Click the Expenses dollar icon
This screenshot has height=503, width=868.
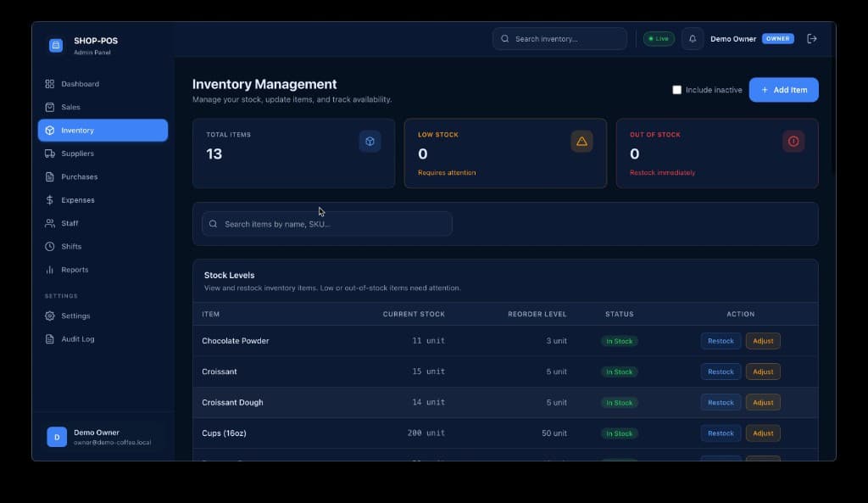coord(50,200)
